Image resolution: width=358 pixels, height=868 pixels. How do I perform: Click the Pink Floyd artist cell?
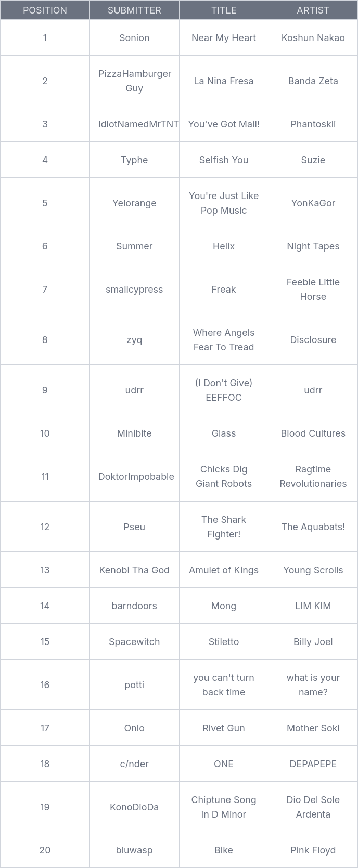tap(313, 850)
